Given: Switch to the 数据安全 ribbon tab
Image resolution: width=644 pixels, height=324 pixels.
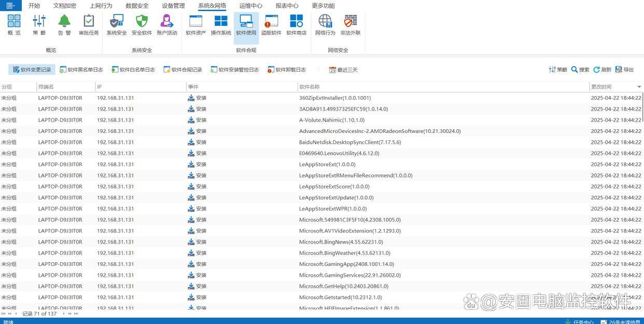Looking at the screenshot, I should point(137,6).
